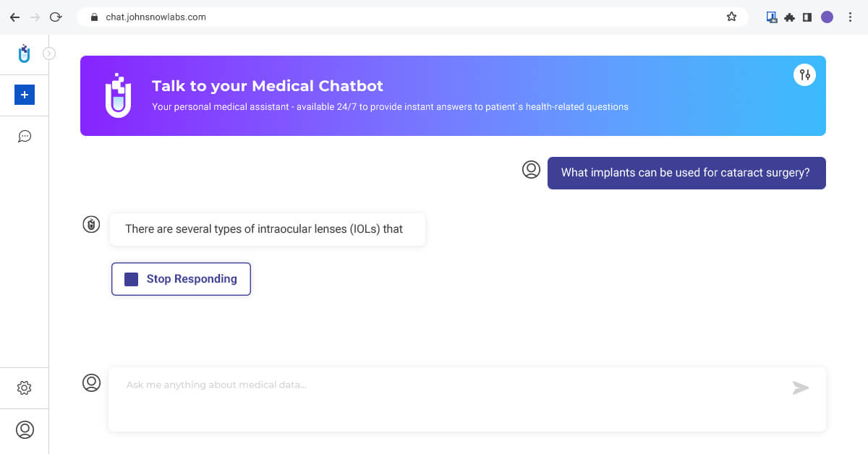The image size is (868, 454).
Task: Expand the left sidebar with the chevron
Action: [49, 53]
